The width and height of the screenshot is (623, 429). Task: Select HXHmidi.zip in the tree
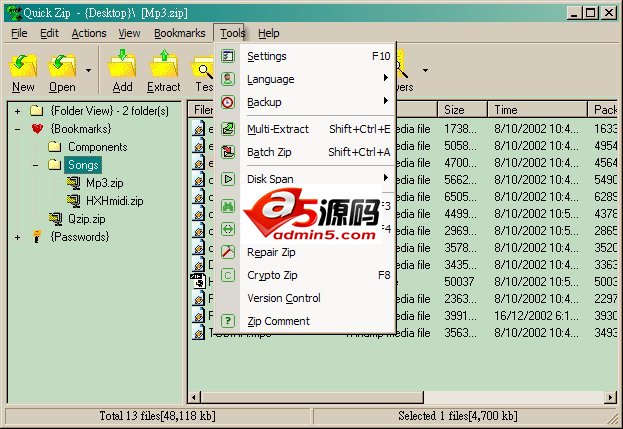(114, 201)
